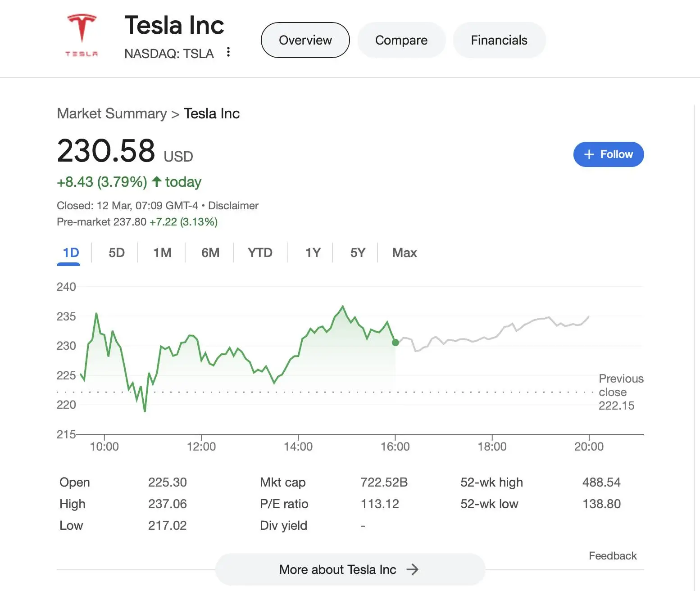Select the Compare tab
This screenshot has width=700, height=591.
pyautogui.click(x=401, y=40)
